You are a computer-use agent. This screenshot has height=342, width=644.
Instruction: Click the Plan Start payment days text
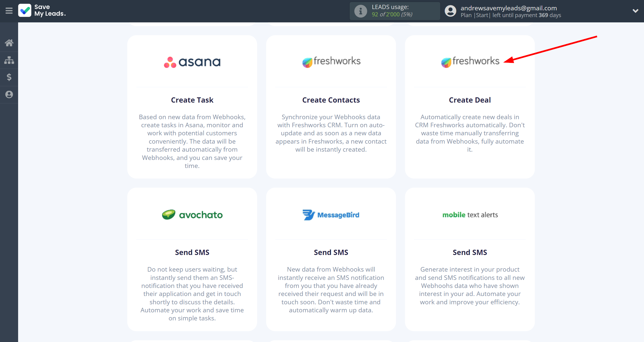click(x=511, y=15)
